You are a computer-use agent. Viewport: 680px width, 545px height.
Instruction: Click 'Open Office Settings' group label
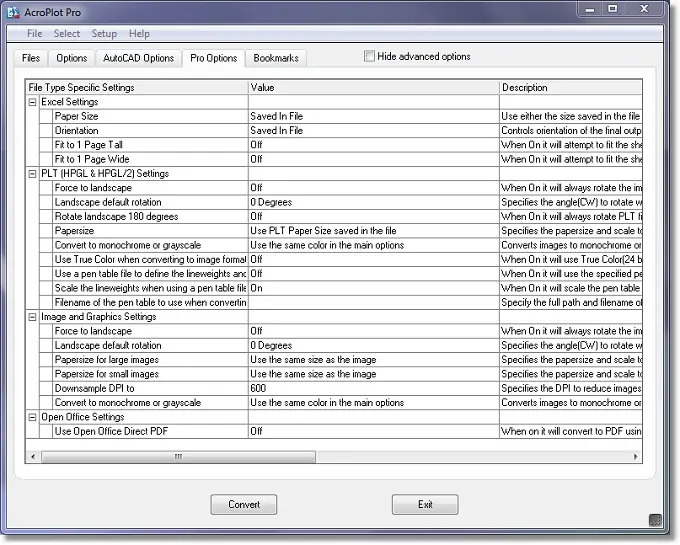82,417
